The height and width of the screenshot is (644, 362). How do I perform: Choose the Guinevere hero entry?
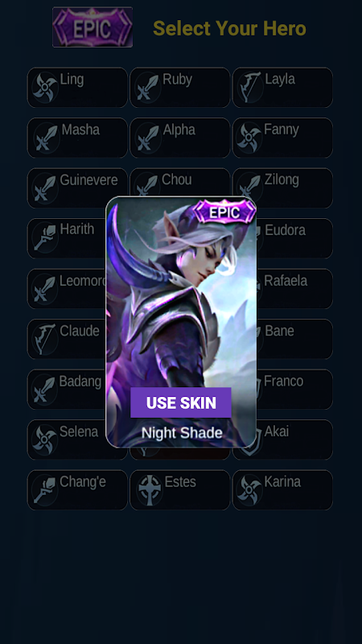pos(77,188)
